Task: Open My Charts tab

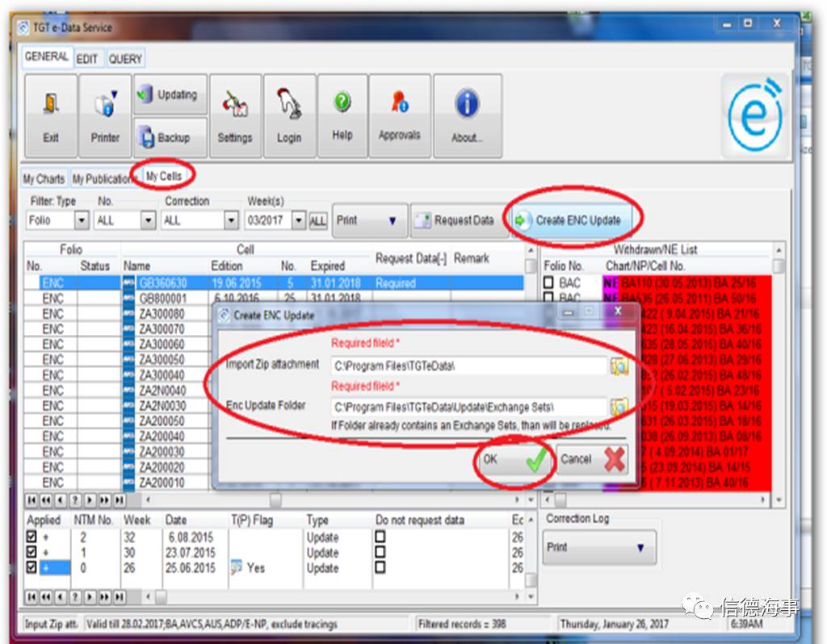Action: click(44, 179)
